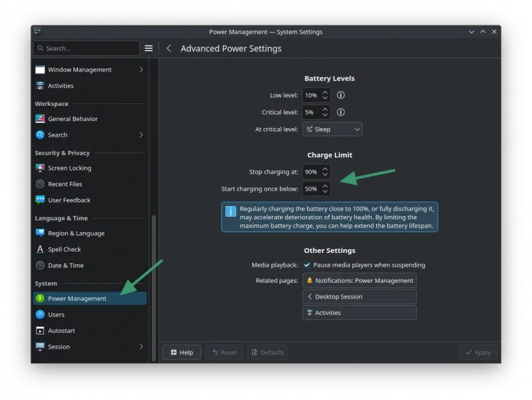Image resolution: width=532 pixels, height=400 pixels.
Task: Open Recent Files settings
Action: tap(90, 184)
